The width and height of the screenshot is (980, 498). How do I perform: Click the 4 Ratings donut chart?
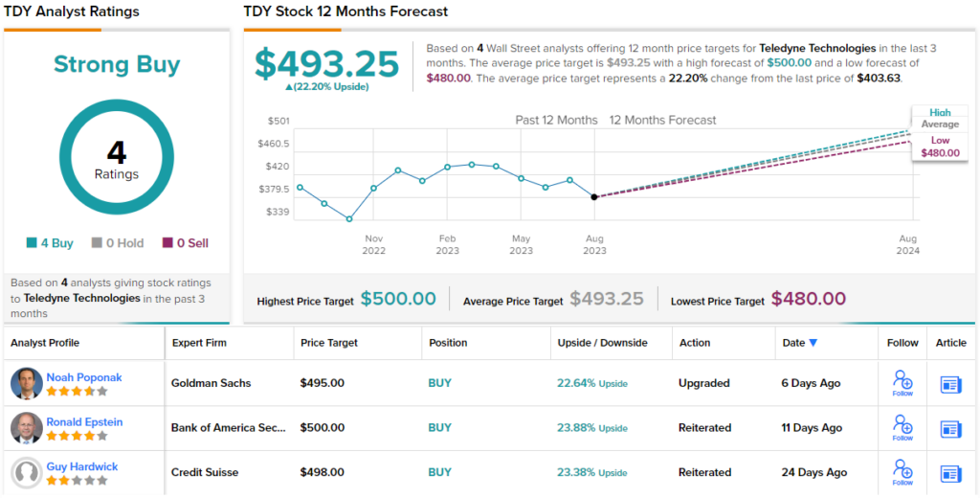pyautogui.click(x=117, y=158)
